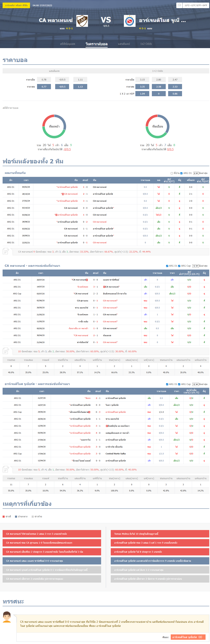Uncheck ARG Cup in the อาร์เจนติโนส จูเนียร์ส results filter

coord(179,384)
